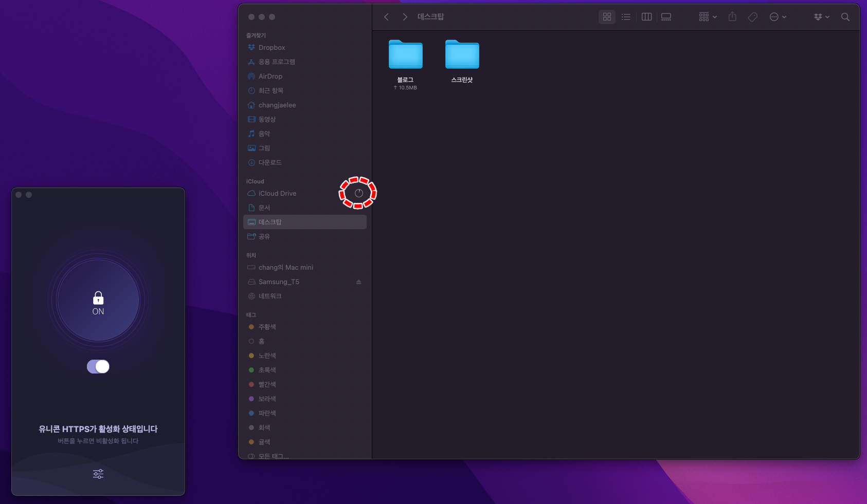The width and height of the screenshot is (867, 504).
Task: Open changjaelee home folder in sidebar
Action: (305, 105)
